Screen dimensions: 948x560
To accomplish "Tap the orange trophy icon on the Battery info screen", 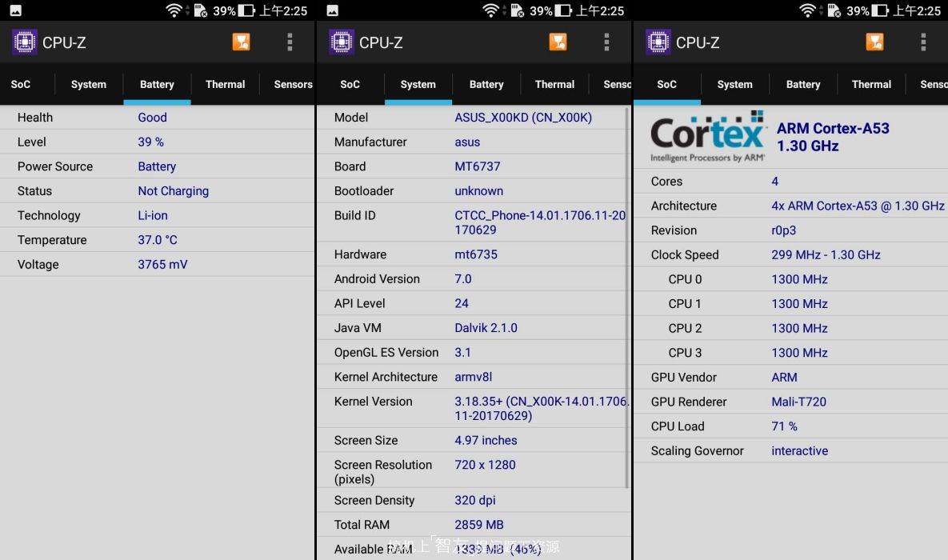I will (x=241, y=42).
